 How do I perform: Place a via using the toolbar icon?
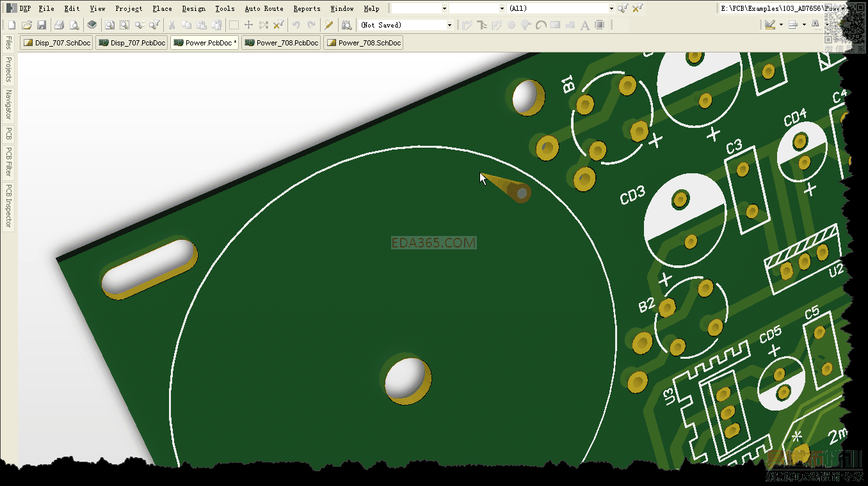[x=526, y=25]
